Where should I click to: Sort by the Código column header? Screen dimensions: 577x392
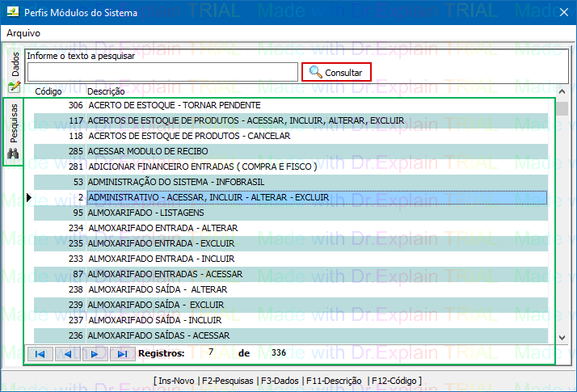(48, 91)
